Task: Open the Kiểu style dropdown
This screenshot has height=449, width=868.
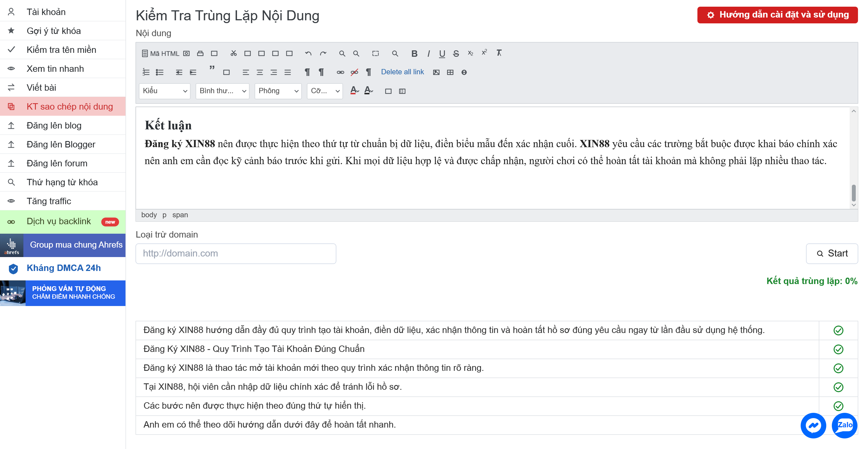Action: point(164,91)
